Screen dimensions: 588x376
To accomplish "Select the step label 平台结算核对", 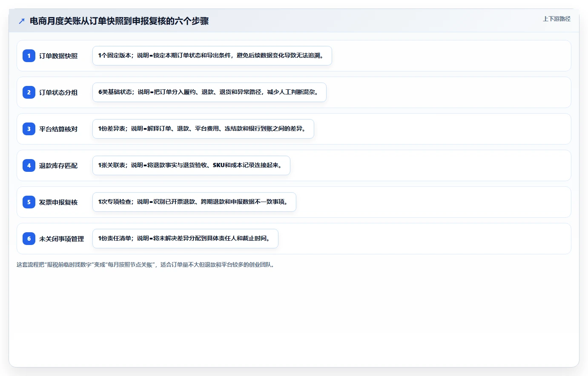I will tap(58, 129).
